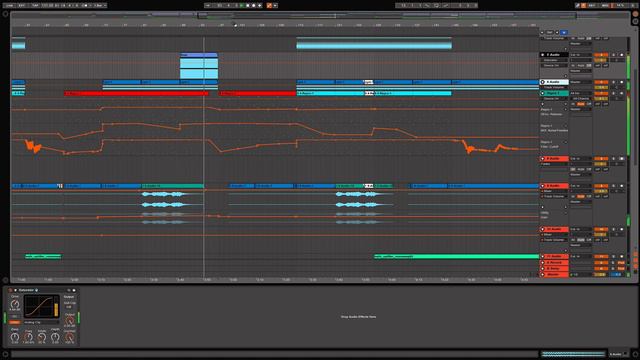Screen dimensions: 640x360
Task: Toggle the metronome button
Action: coord(86,5)
